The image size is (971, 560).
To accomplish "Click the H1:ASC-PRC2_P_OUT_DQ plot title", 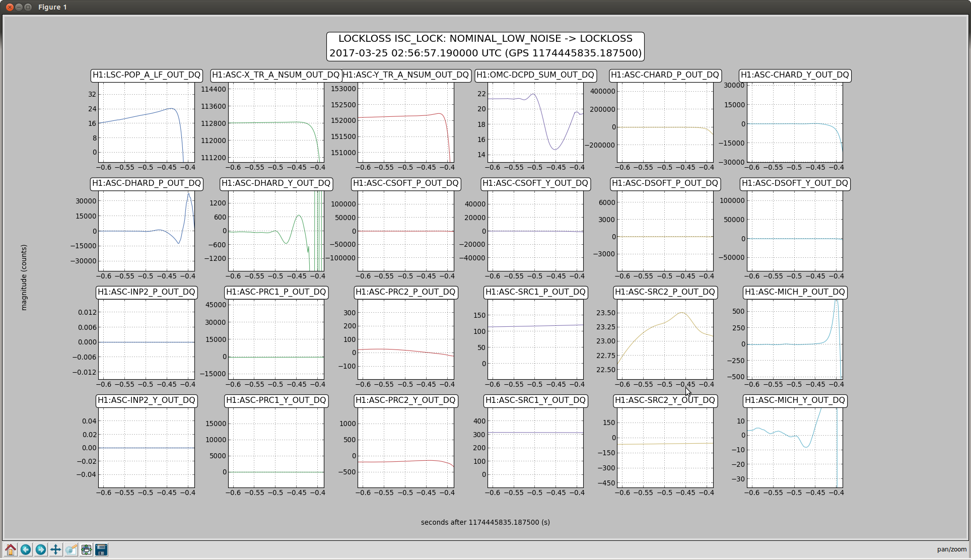I will [406, 292].
